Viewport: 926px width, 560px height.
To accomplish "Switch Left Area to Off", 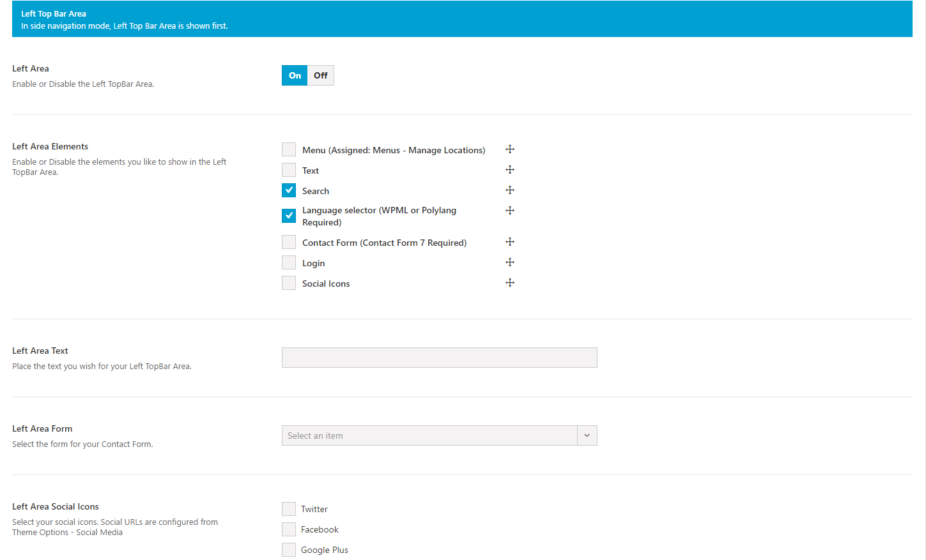I will pyautogui.click(x=321, y=75).
